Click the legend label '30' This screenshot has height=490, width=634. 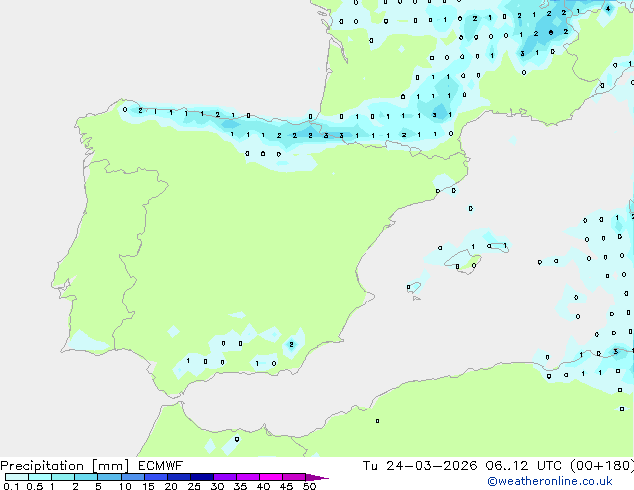coord(217,486)
